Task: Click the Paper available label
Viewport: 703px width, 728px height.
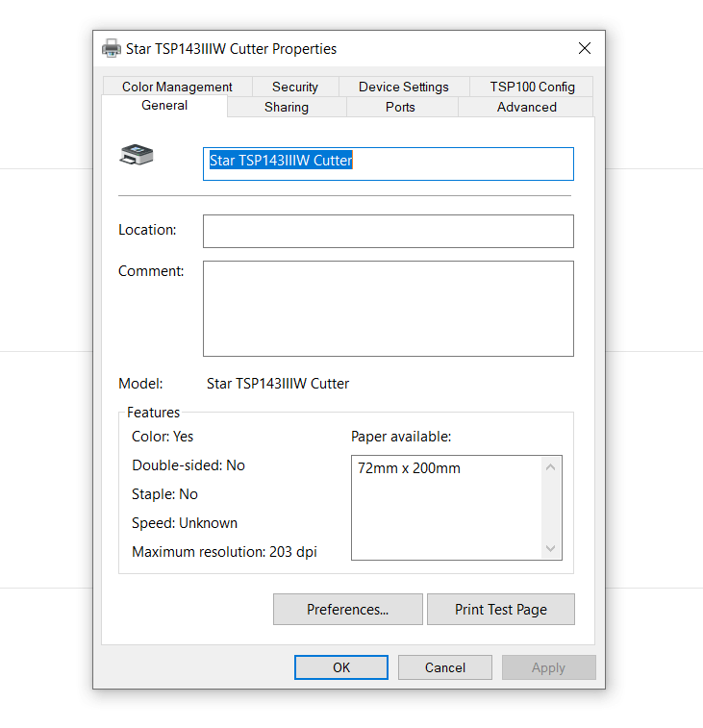Action: click(401, 437)
